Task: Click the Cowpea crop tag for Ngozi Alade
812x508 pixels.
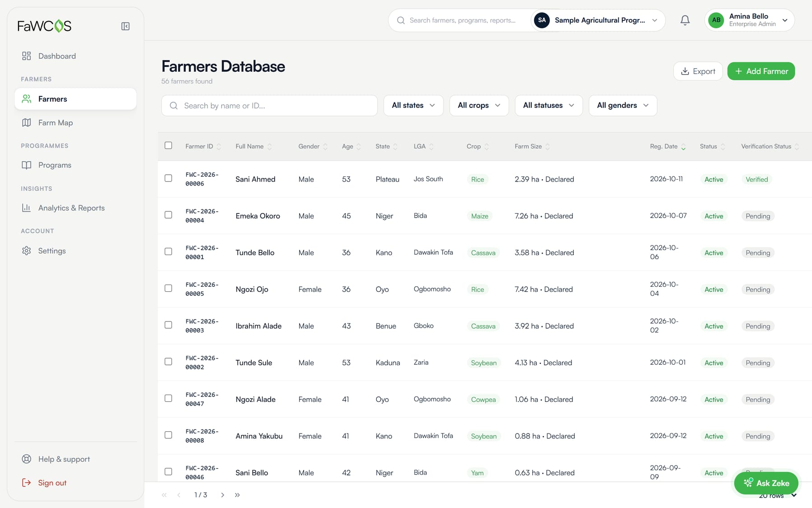Action: pos(483,400)
